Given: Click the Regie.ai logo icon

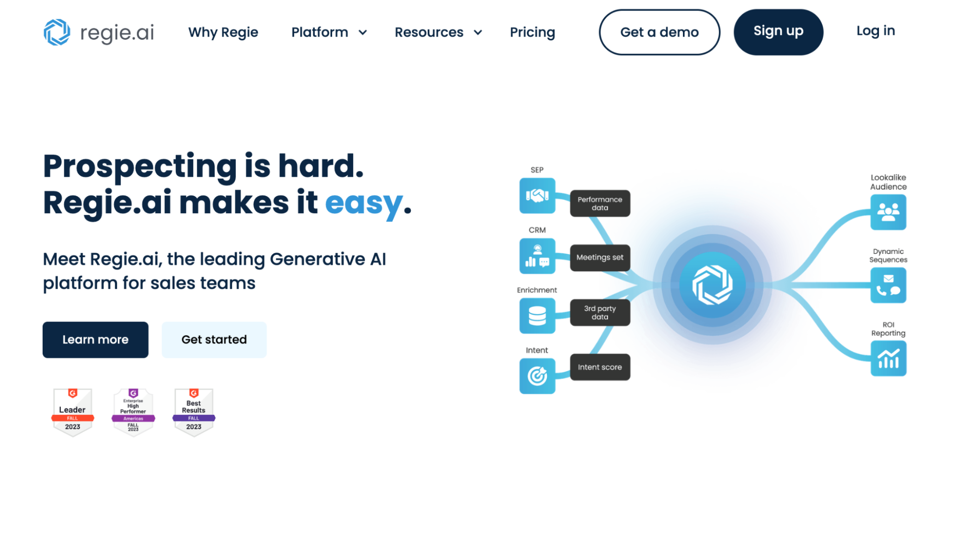Looking at the screenshot, I should tap(58, 31).
